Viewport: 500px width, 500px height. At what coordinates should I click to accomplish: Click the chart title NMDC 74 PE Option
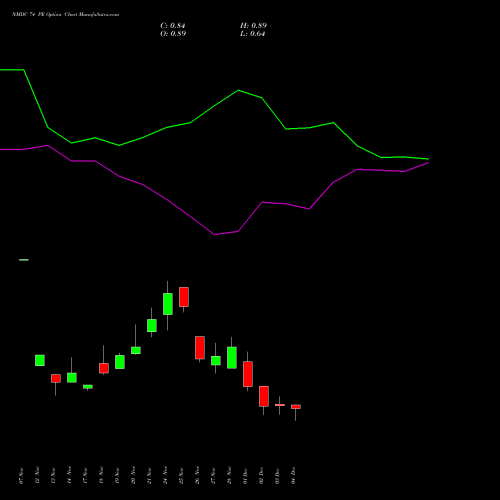pos(37,15)
